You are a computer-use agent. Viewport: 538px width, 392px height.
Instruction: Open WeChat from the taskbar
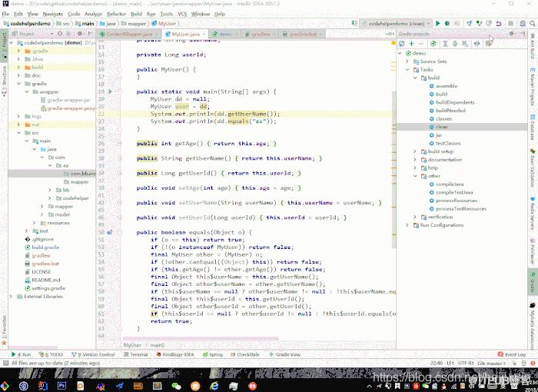click(176, 386)
